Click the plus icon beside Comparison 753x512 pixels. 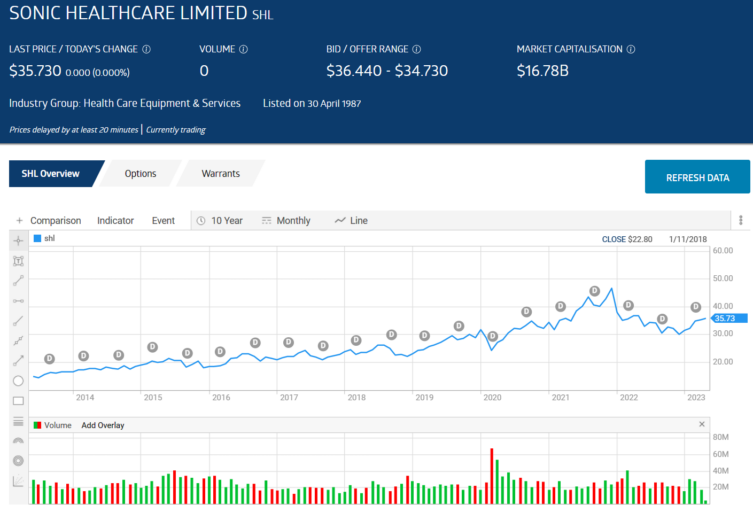point(19,220)
